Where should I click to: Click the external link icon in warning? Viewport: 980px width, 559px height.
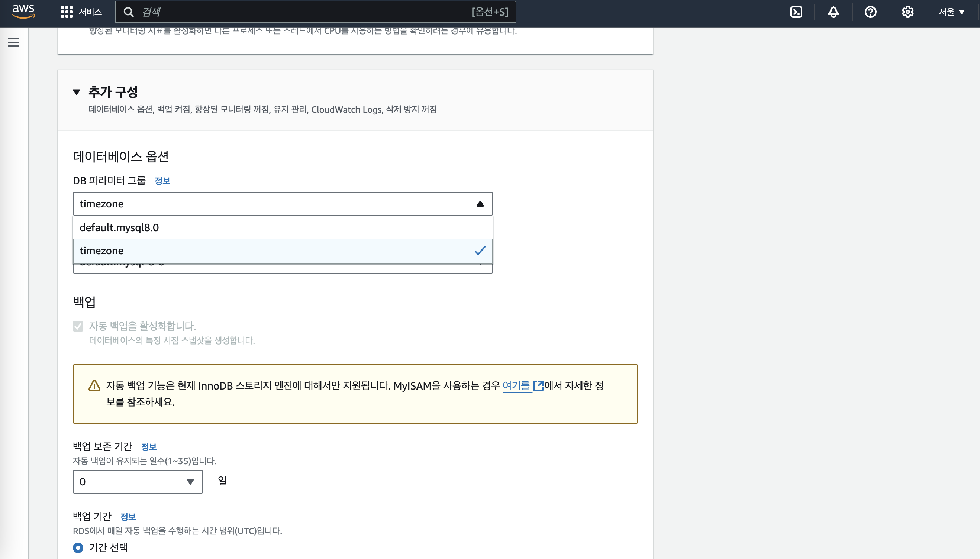[x=538, y=385]
